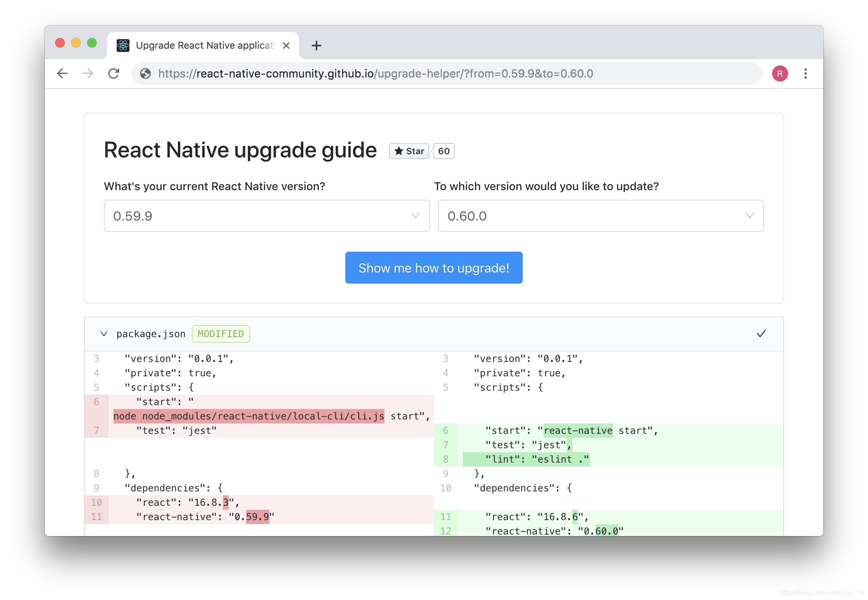Mark package.json as done with checkmark

pyautogui.click(x=761, y=334)
